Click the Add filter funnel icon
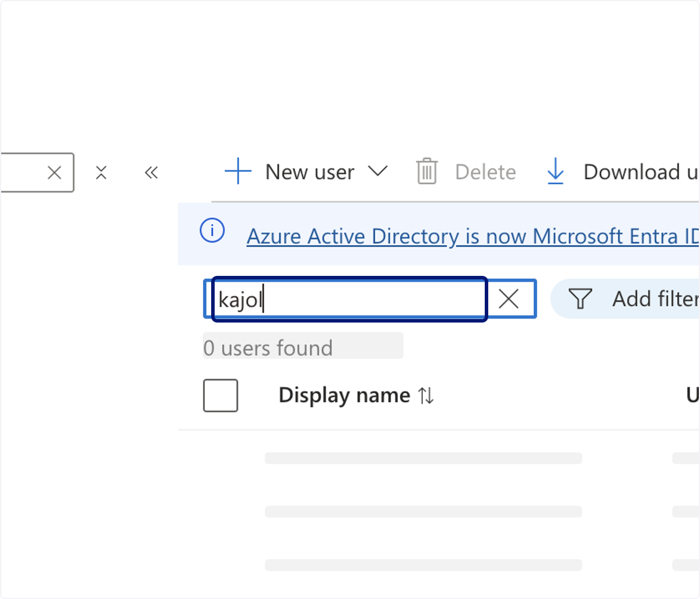This screenshot has height=599, width=700. [x=580, y=299]
